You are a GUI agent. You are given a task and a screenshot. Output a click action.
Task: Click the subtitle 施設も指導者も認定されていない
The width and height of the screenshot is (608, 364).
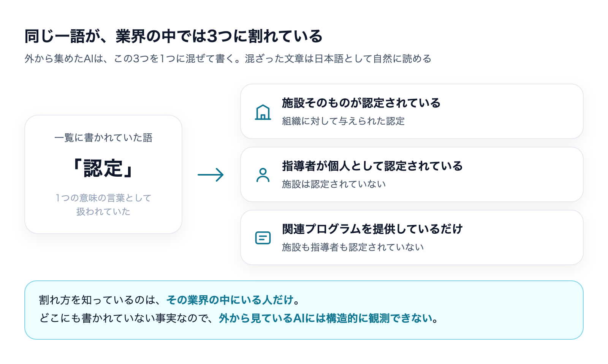[x=353, y=247]
